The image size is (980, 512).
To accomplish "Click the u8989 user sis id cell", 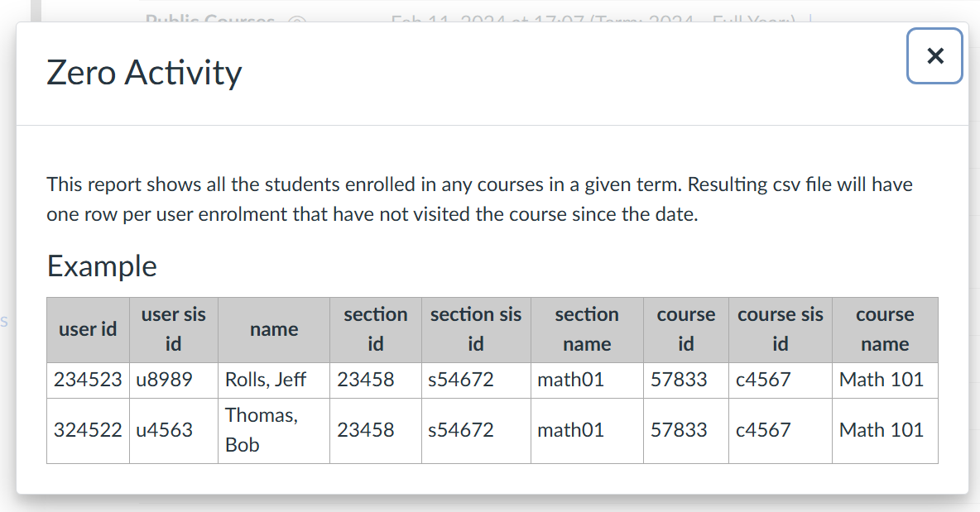I will tap(164, 380).
